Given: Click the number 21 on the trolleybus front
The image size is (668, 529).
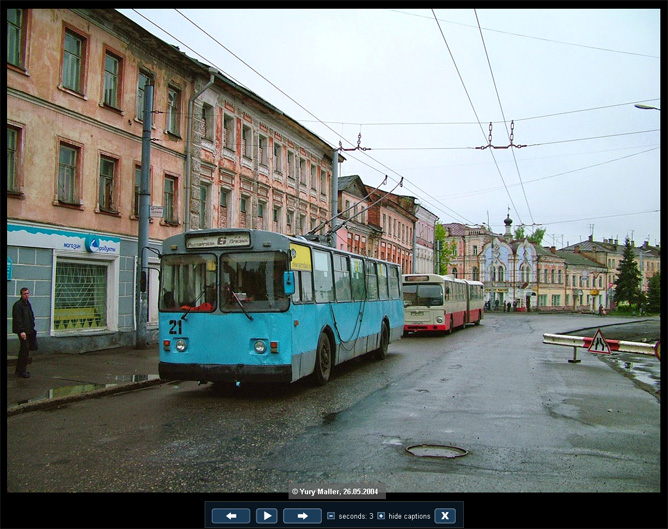Looking at the screenshot, I should 175,327.
